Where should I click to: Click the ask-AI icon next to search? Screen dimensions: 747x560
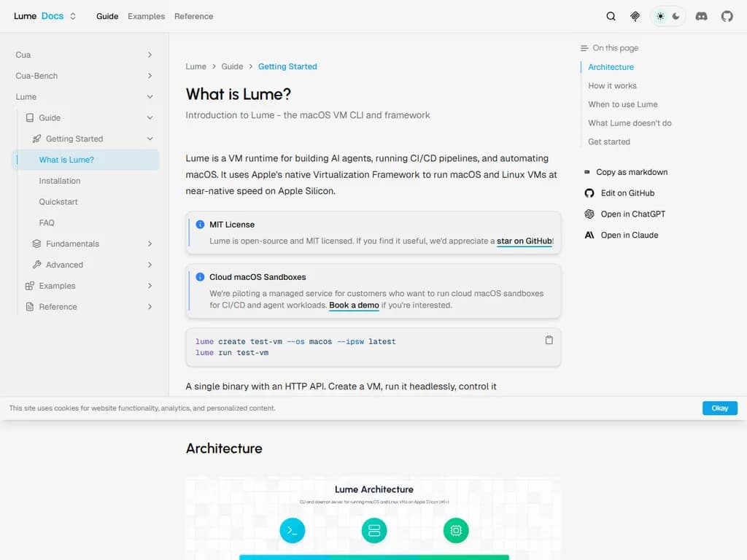tap(635, 15)
